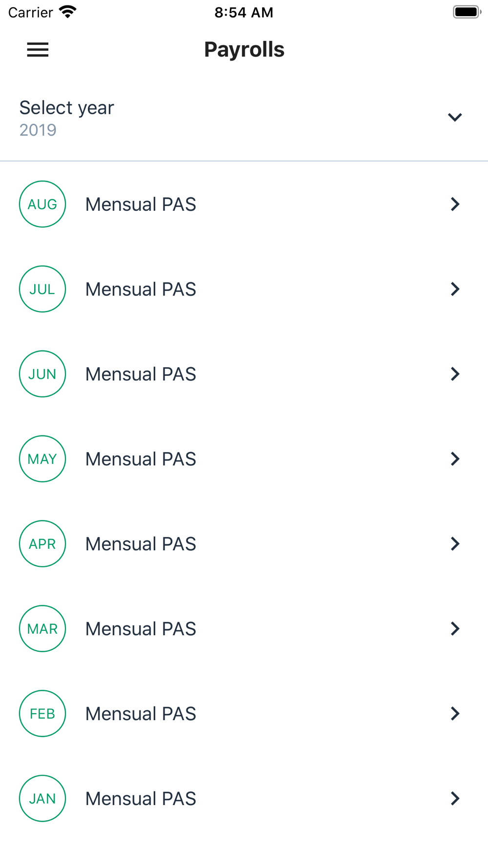488x868 pixels.
Task: Open May payroll via its chevron
Action: tap(455, 459)
